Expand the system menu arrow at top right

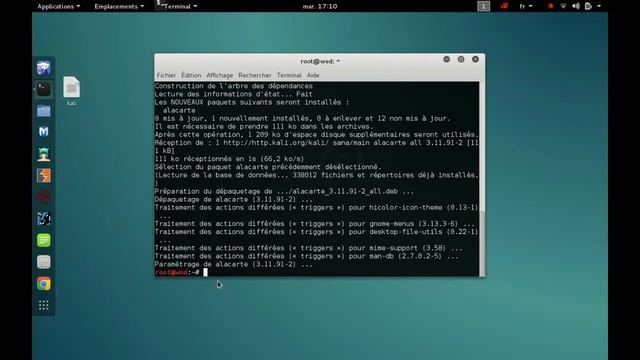point(599,6)
